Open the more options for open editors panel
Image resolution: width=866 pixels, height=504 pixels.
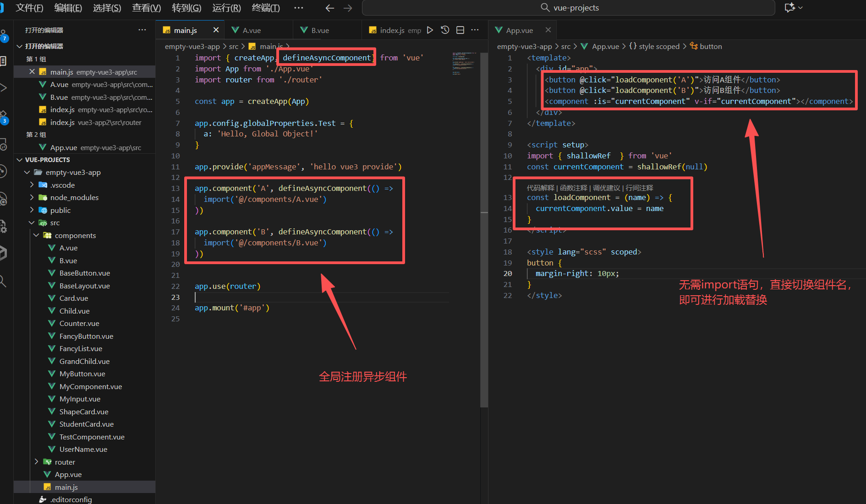(x=143, y=30)
